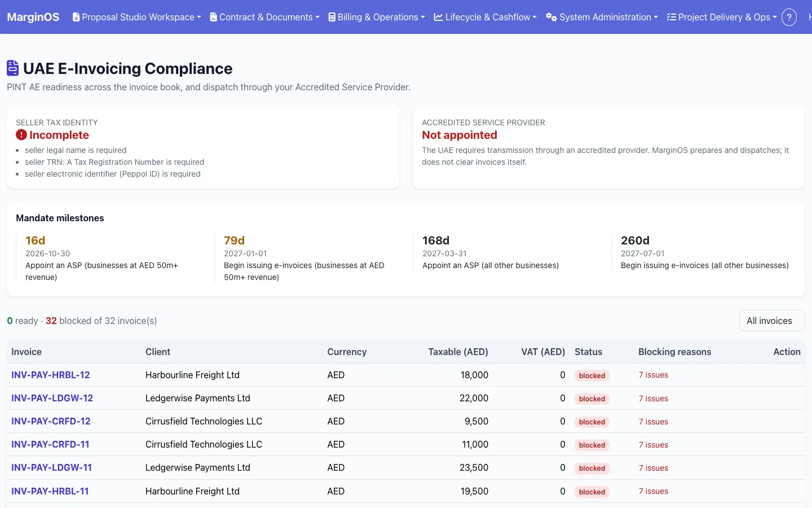
Task: Click the 2027-03-31 milestone date
Action: 444,253
